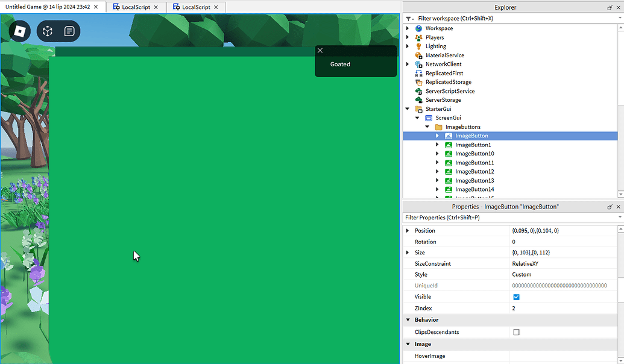Screen dimensions: 624x364
Task: Click the ServerScriptService icon
Action: coord(420,91)
